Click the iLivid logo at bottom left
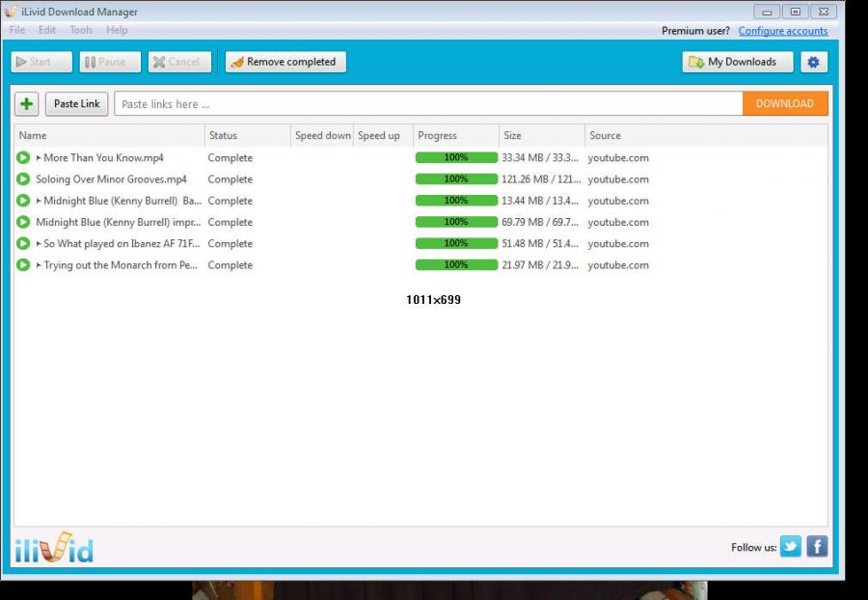868x600 pixels. click(54, 547)
